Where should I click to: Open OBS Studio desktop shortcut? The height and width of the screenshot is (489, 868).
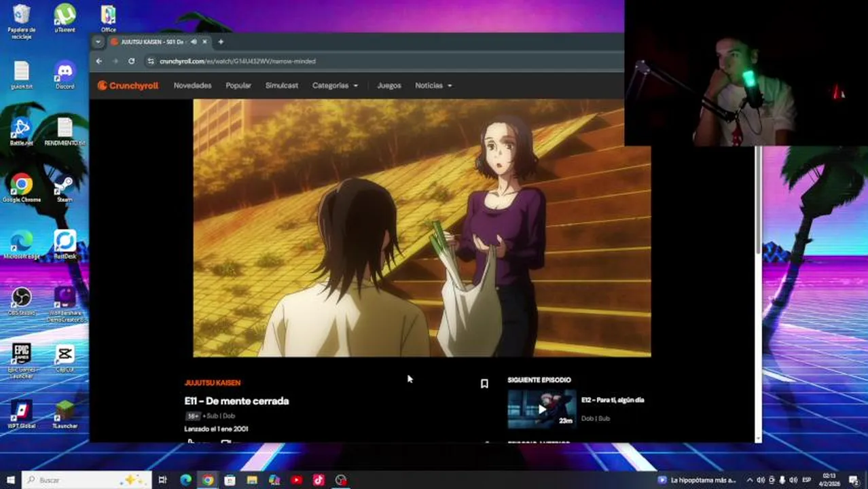[22, 301]
